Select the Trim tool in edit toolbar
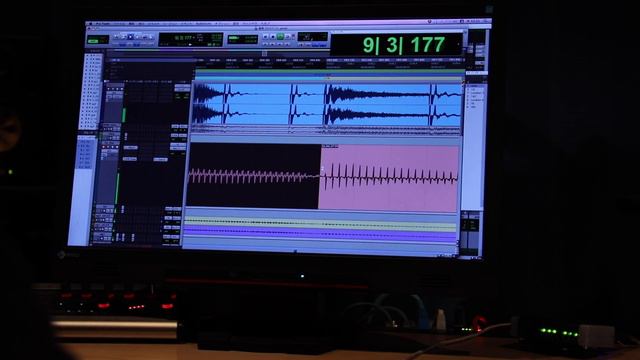 click(123, 37)
